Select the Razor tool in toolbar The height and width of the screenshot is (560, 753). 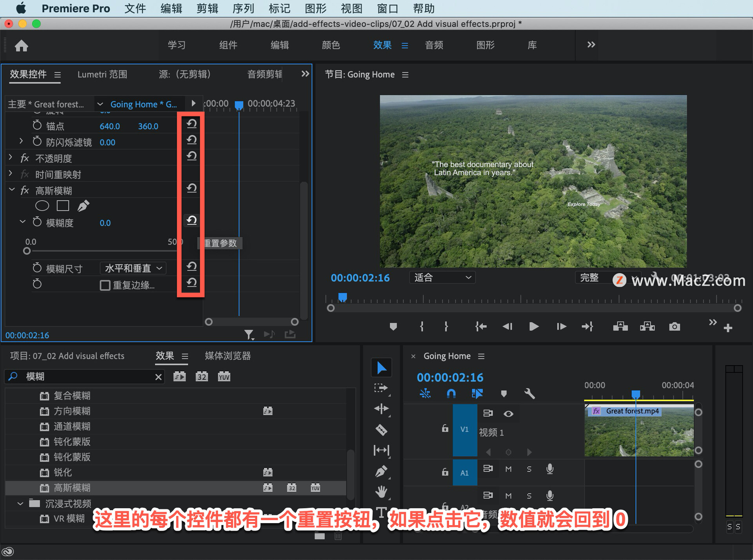pos(381,430)
